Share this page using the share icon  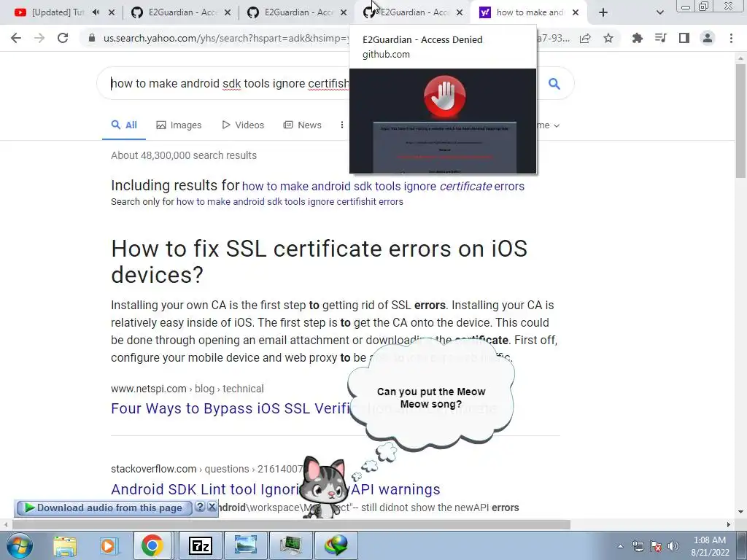(585, 38)
